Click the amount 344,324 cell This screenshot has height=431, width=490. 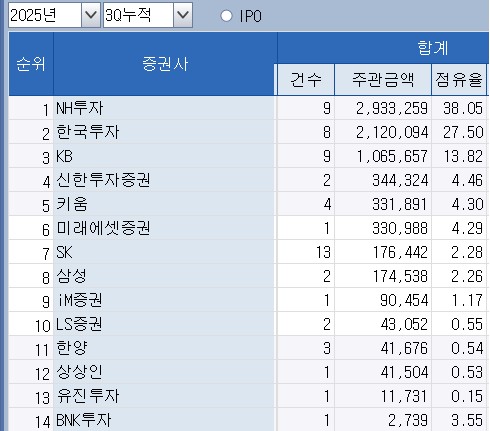pos(383,180)
